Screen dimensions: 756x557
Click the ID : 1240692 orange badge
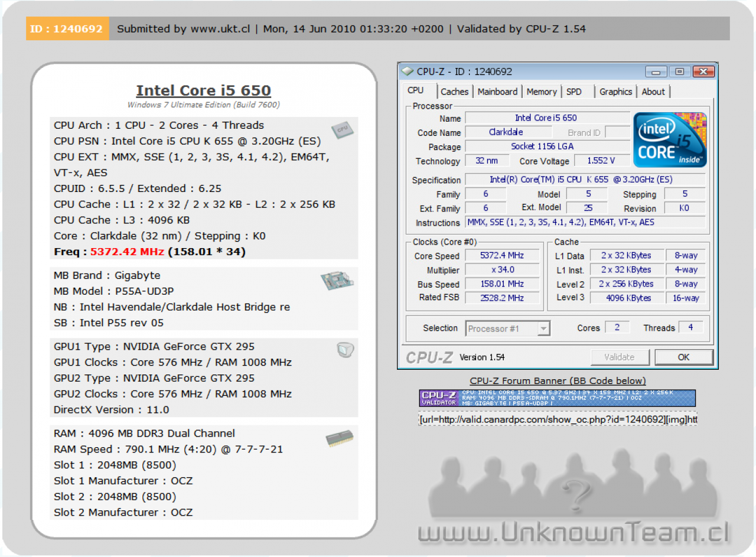tap(67, 28)
